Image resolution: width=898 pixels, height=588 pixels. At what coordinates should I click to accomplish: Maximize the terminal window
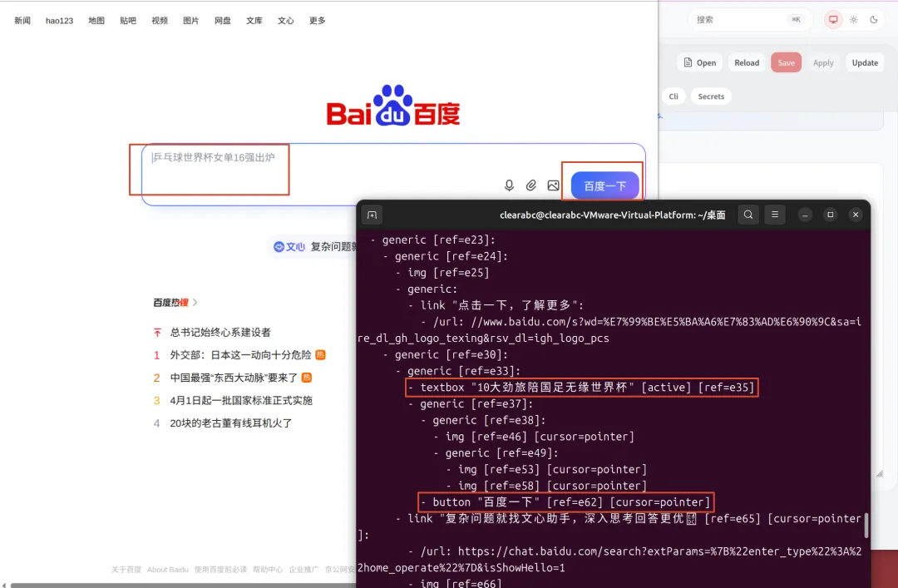830,215
